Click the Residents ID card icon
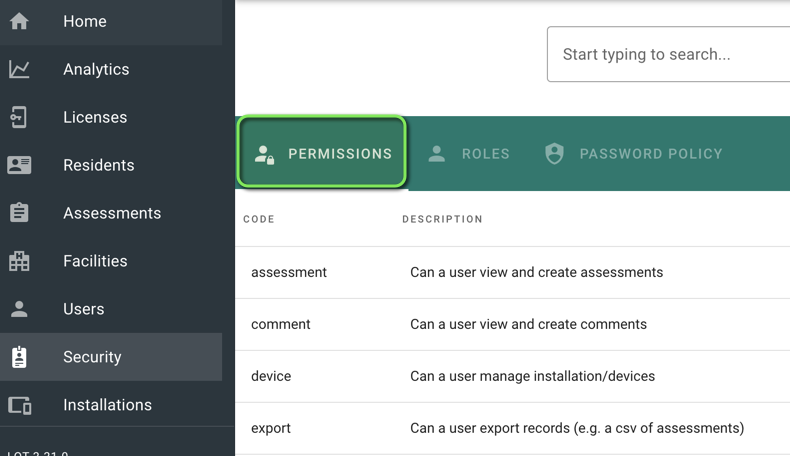The image size is (790, 456). 19,165
